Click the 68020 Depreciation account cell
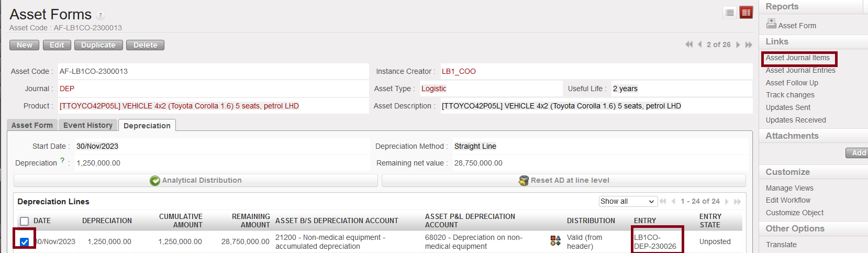 [x=474, y=241]
